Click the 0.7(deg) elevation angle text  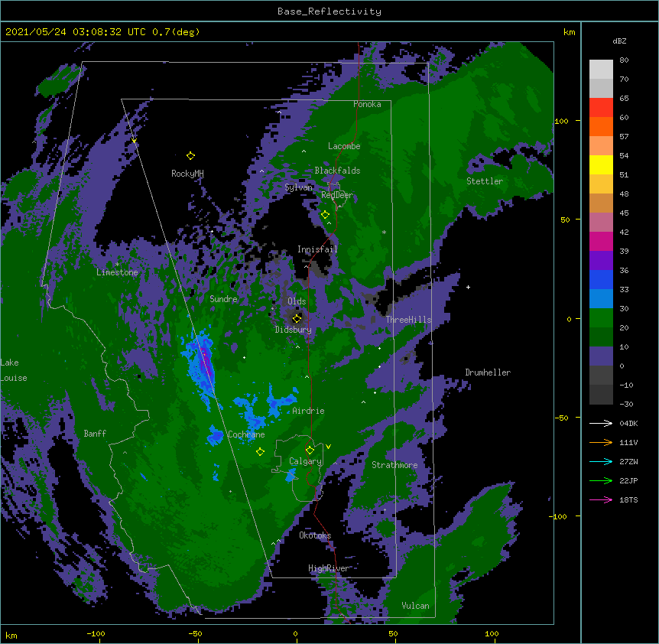176,32
